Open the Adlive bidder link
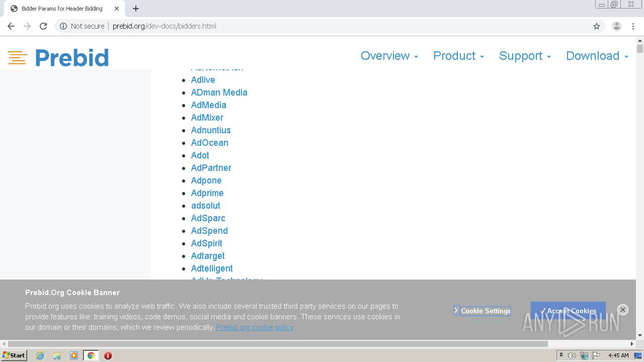The width and height of the screenshot is (644, 362). point(203,80)
